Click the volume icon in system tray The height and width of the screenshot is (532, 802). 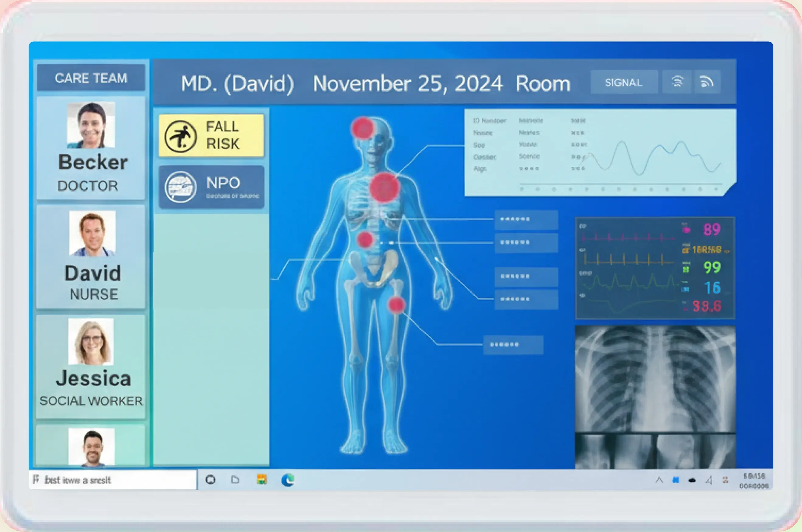(x=709, y=480)
